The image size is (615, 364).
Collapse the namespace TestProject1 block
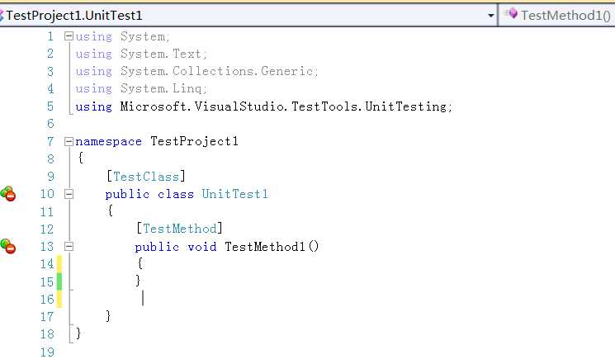(69, 141)
